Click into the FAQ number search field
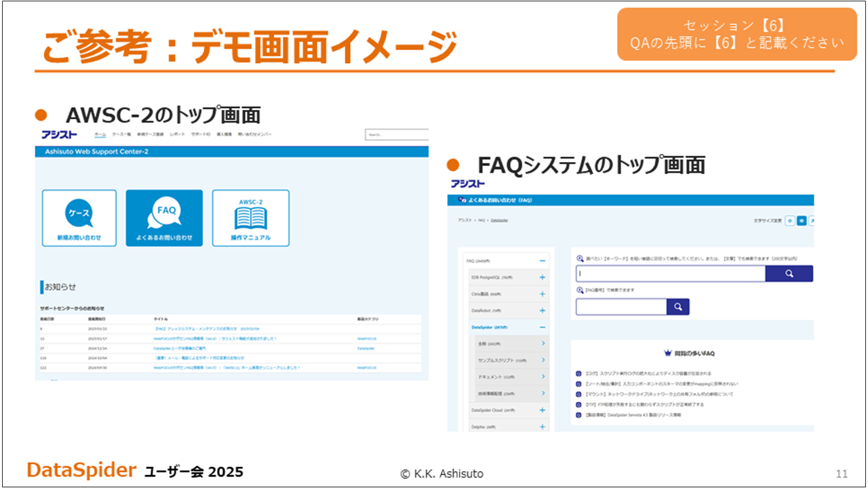 click(x=621, y=307)
